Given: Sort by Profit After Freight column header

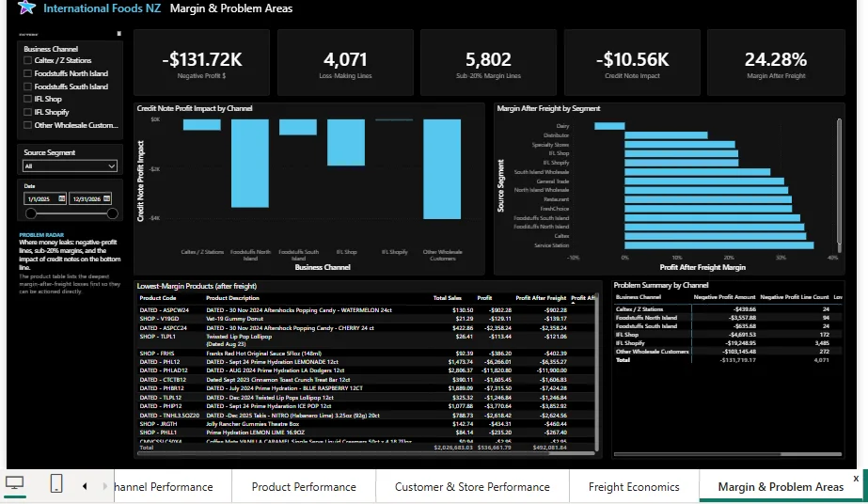Looking at the screenshot, I should pos(541,298).
